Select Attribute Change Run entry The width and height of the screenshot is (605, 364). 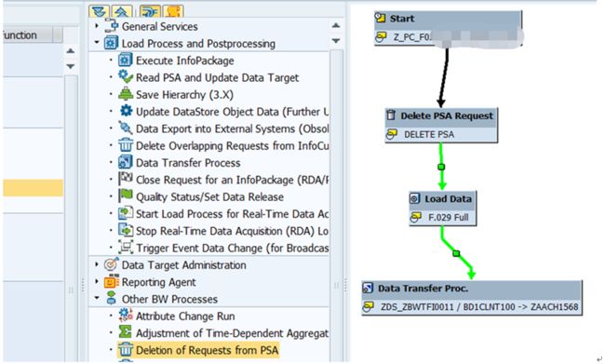pyautogui.click(x=185, y=317)
